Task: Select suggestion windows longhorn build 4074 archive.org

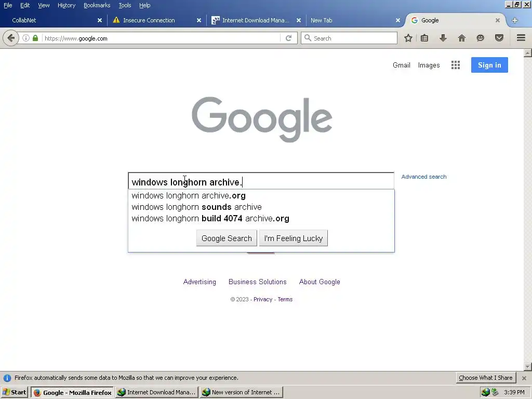Action: (261, 219)
